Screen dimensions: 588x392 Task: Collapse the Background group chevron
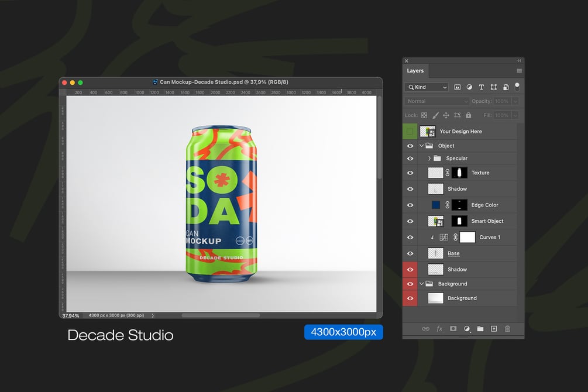421,284
